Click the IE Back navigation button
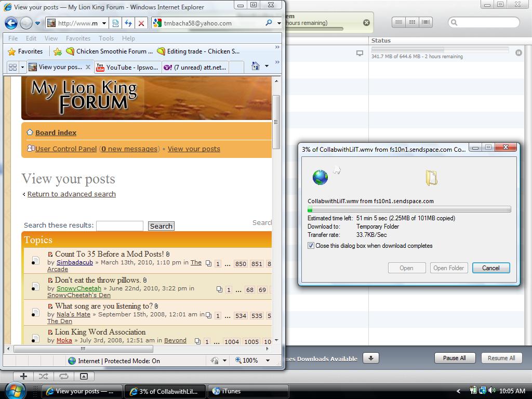Image resolution: width=532 pixels, height=399 pixels. [11, 23]
